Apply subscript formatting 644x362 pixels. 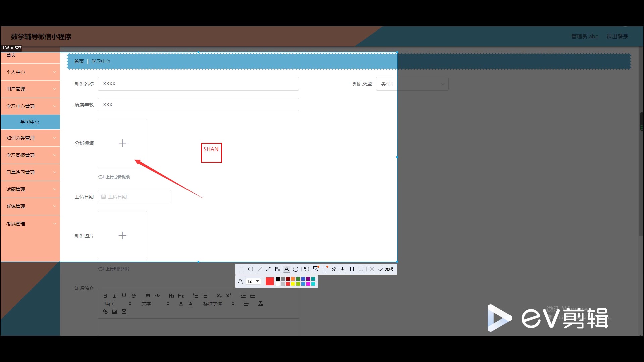coord(219,296)
